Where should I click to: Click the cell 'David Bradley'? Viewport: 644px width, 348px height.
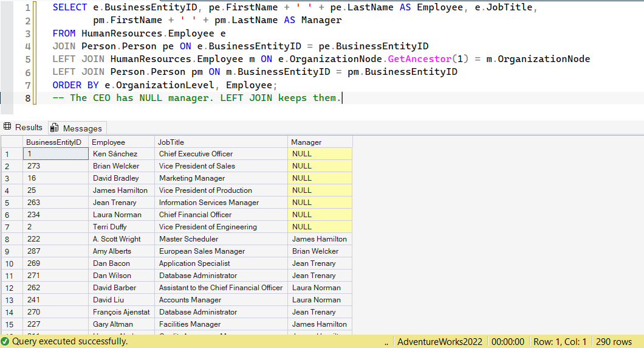click(122, 178)
